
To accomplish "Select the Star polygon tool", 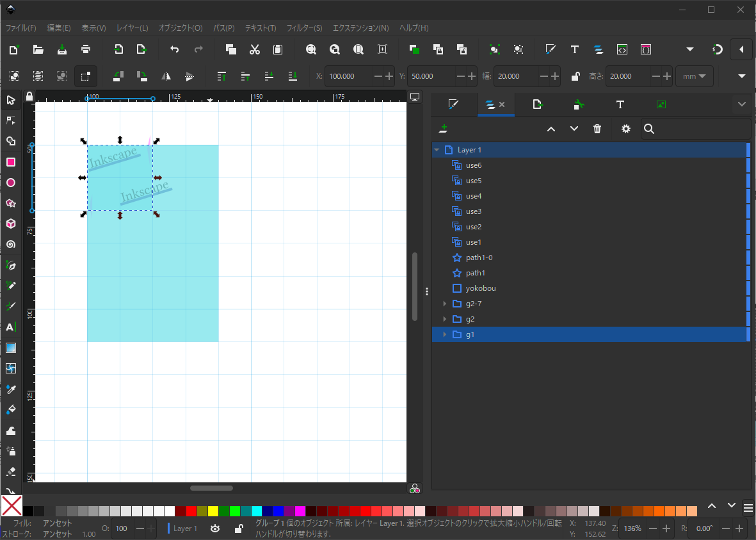I will 11,203.
